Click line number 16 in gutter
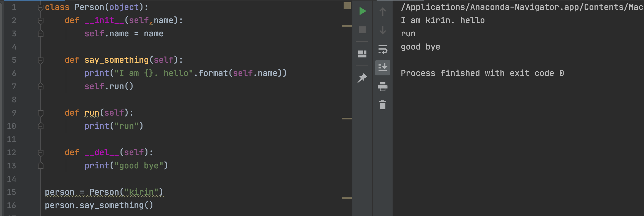Screen dimensions: 644x216 pyautogui.click(x=12, y=205)
